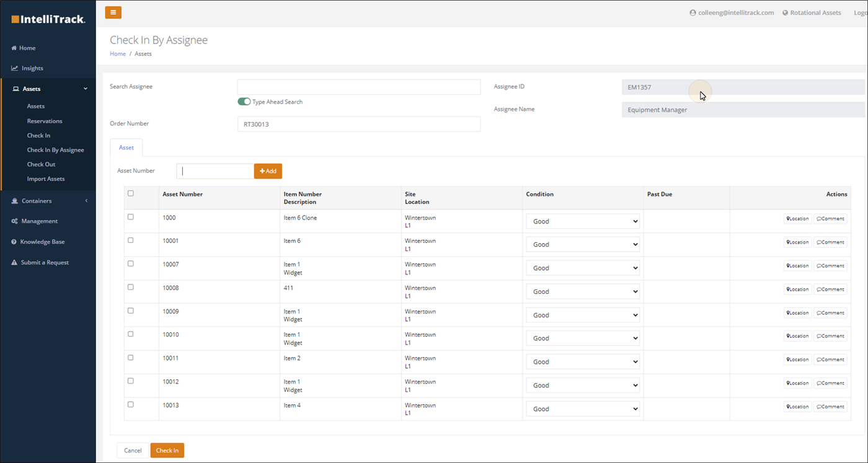Open Import Assets sidebar menu item
The height and width of the screenshot is (463, 868).
click(x=46, y=179)
